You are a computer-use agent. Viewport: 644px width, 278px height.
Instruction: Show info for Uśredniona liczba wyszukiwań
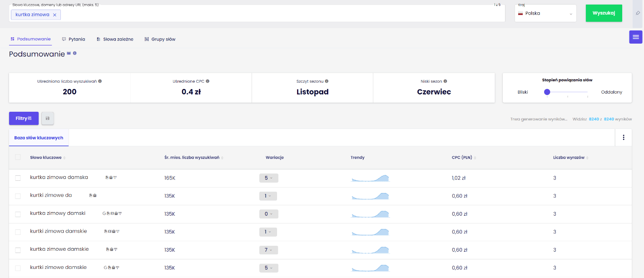[x=100, y=81]
